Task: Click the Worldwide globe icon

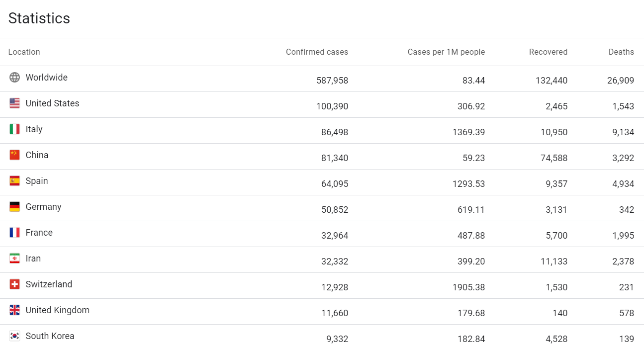Action: click(x=15, y=78)
